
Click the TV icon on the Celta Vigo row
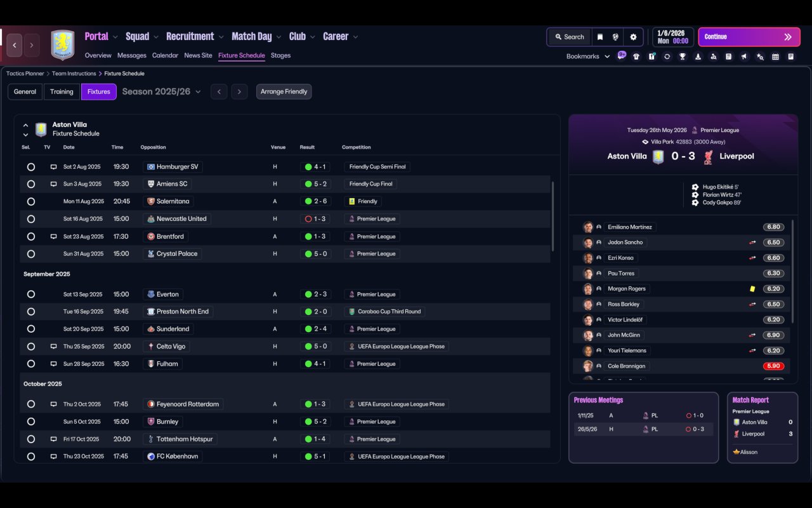point(53,347)
